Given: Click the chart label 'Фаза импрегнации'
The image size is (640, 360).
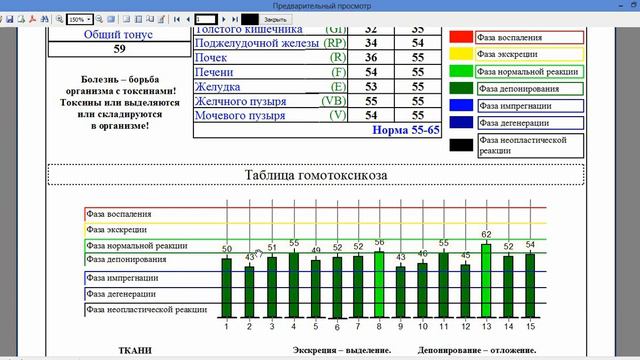Looking at the screenshot, I should (122, 278).
